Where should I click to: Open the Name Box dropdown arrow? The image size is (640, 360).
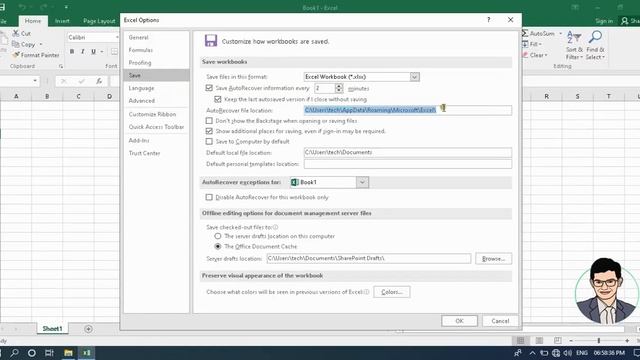(x=35, y=81)
